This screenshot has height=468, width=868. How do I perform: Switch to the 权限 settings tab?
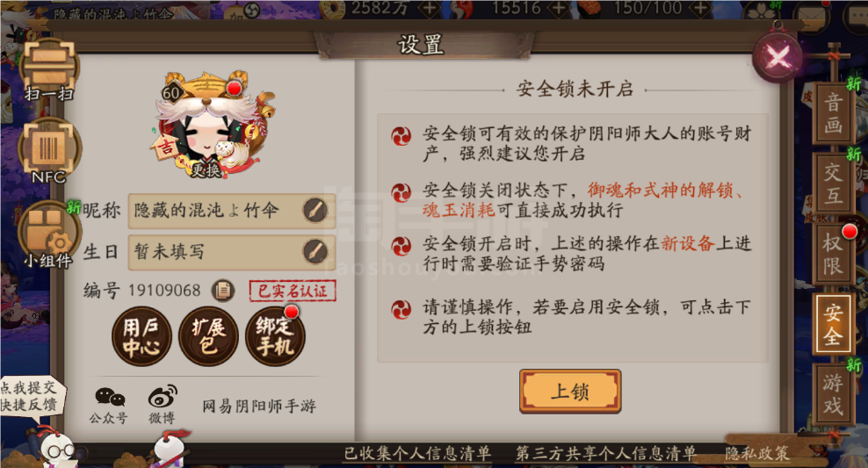coord(833,254)
